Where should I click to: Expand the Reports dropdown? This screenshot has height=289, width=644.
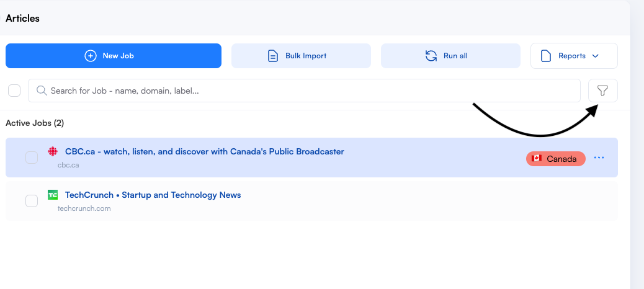pos(574,56)
